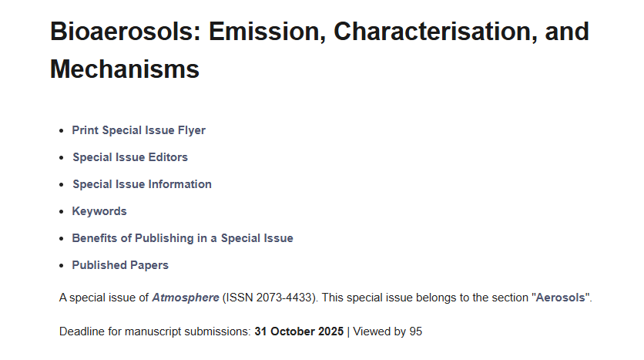Jump to the Keywords section

click(99, 211)
